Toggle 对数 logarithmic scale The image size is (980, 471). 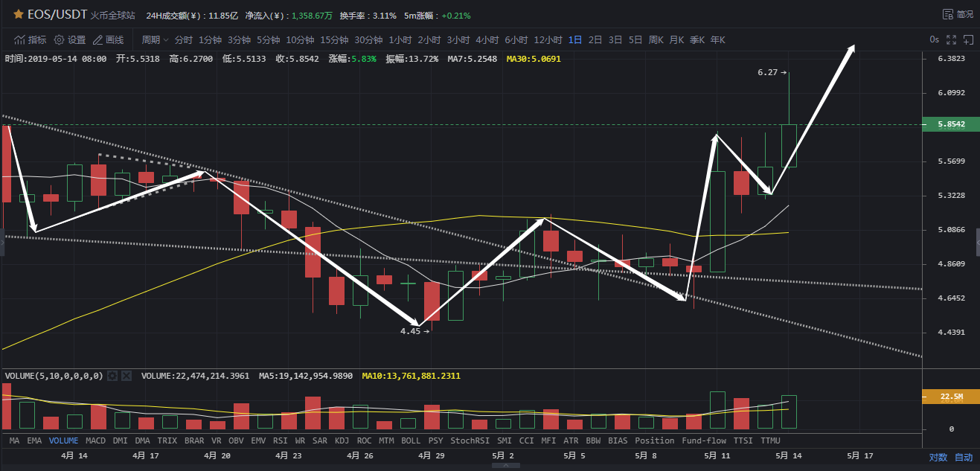click(938, 457)
